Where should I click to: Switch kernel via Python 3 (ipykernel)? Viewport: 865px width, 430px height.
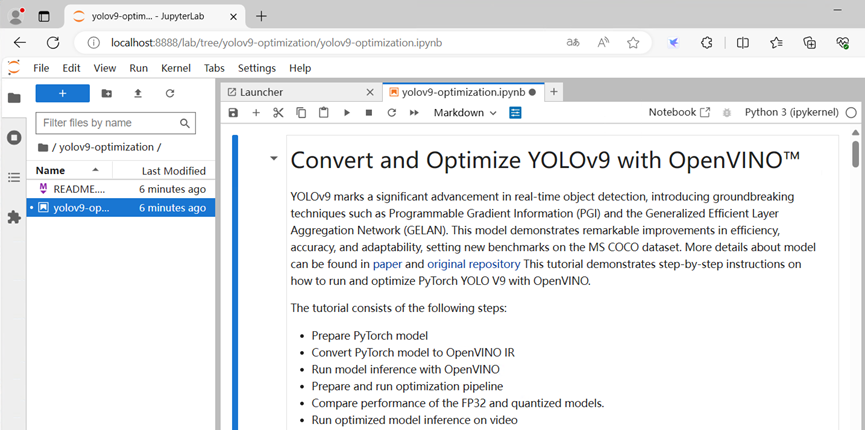coord(792,113)
